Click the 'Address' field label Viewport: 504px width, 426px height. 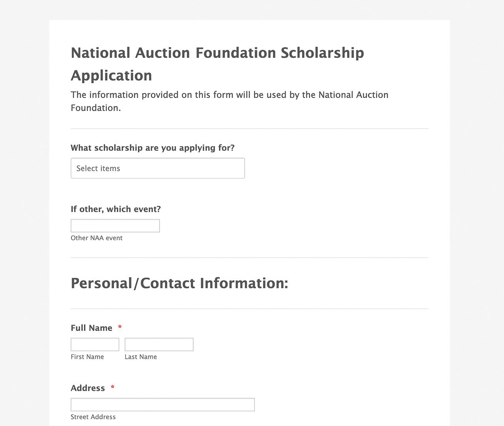pyautogui.click(x=88, y=388)
